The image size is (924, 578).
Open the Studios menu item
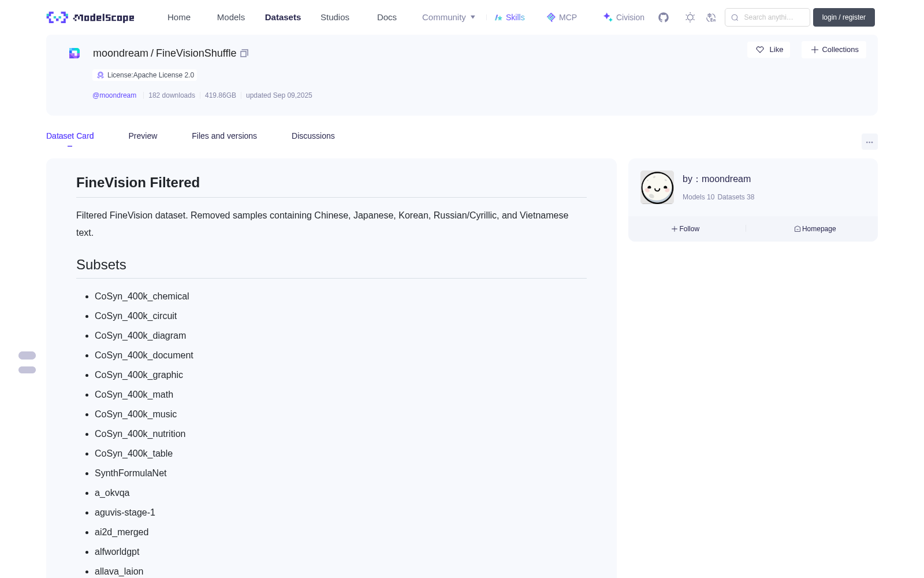[335, 17]
